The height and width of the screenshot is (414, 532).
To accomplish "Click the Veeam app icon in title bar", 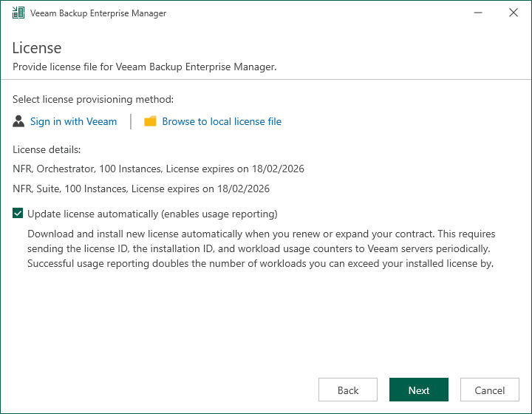I will [18, 13].
